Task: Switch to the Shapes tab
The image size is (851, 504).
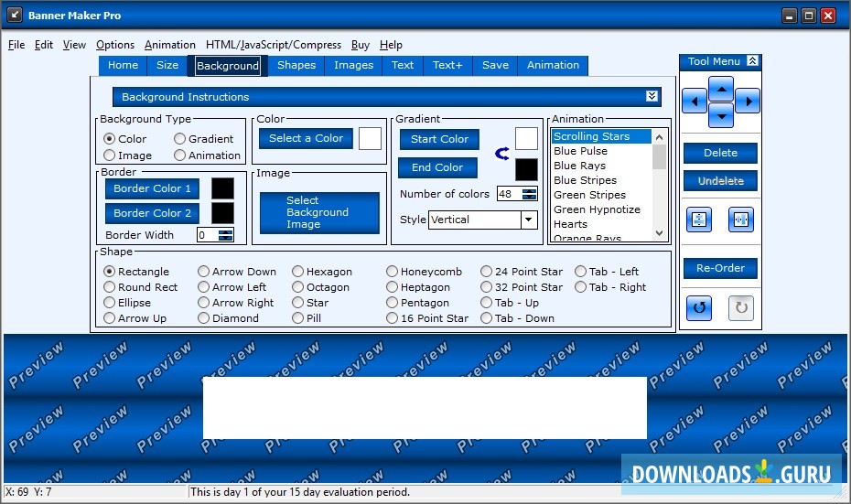Action: click(296, 65)
